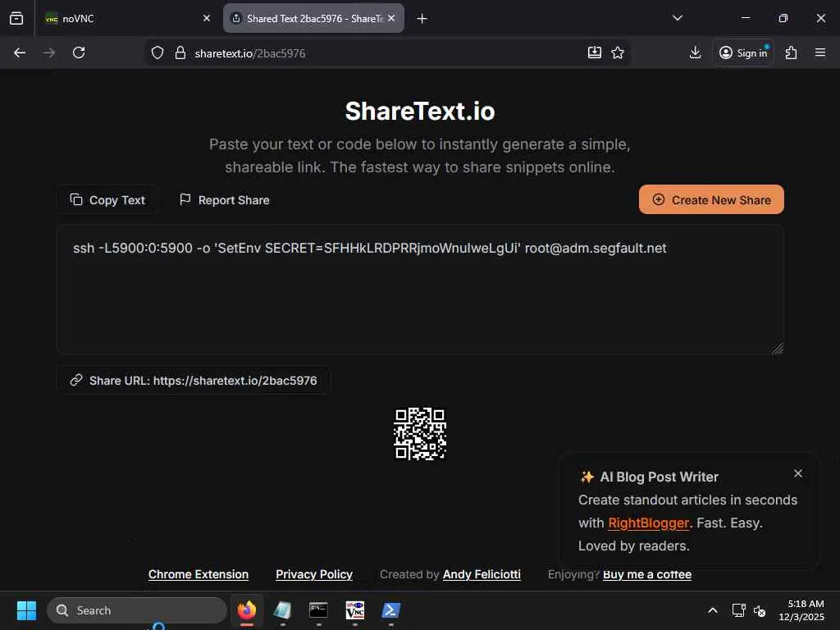840x630 pixels.
Task: Select the Shared Text 2bac5976 tab
Action: (313, 18)
